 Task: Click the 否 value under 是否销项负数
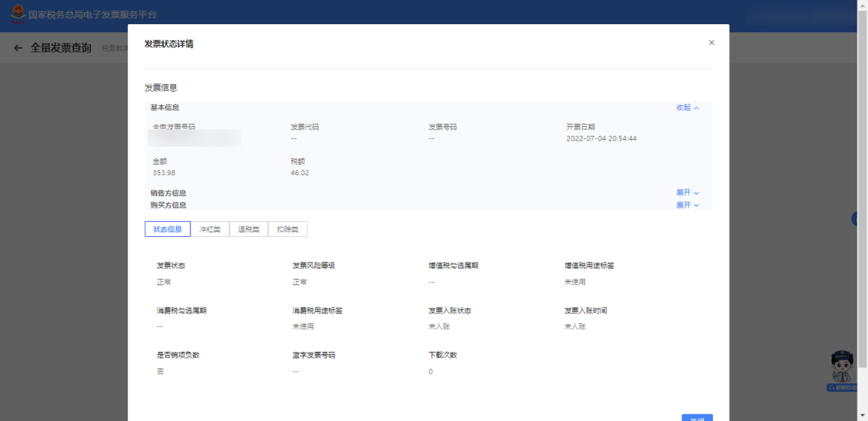pyautogui.click(x=160, y=371)
